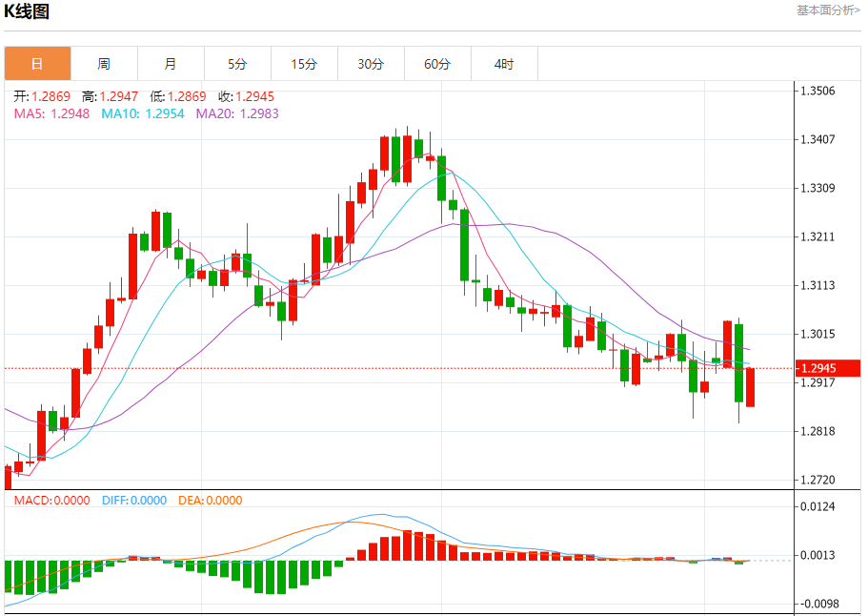This screenshot has width=868, height=616.
Task: Choose the 60分 interval tab
Action: 437,64
